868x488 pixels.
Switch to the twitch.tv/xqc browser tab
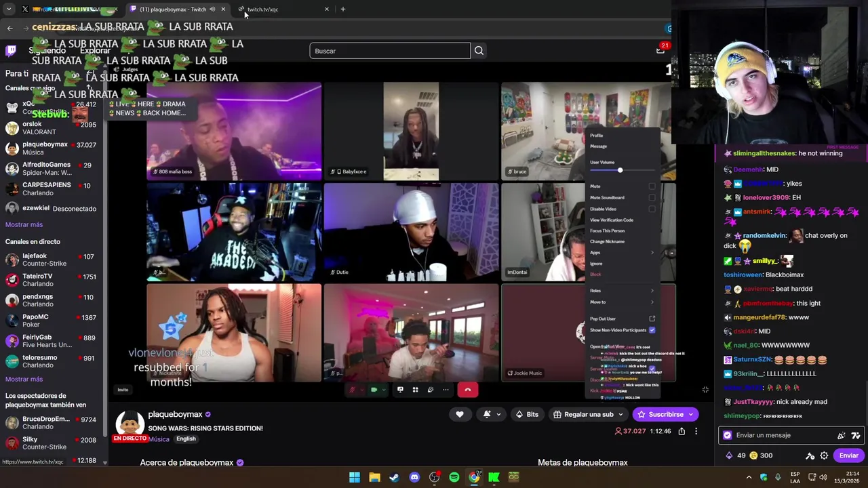(281, 9)
